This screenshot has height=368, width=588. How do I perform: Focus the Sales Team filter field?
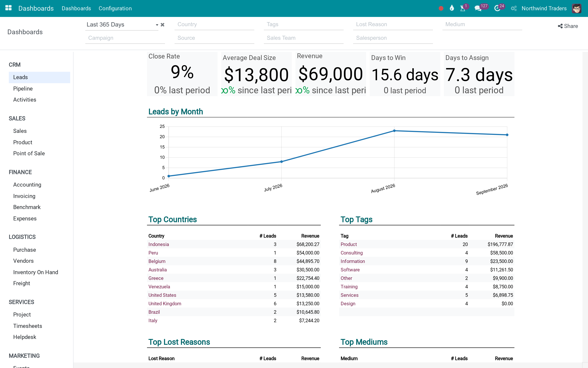pos(304,38)
